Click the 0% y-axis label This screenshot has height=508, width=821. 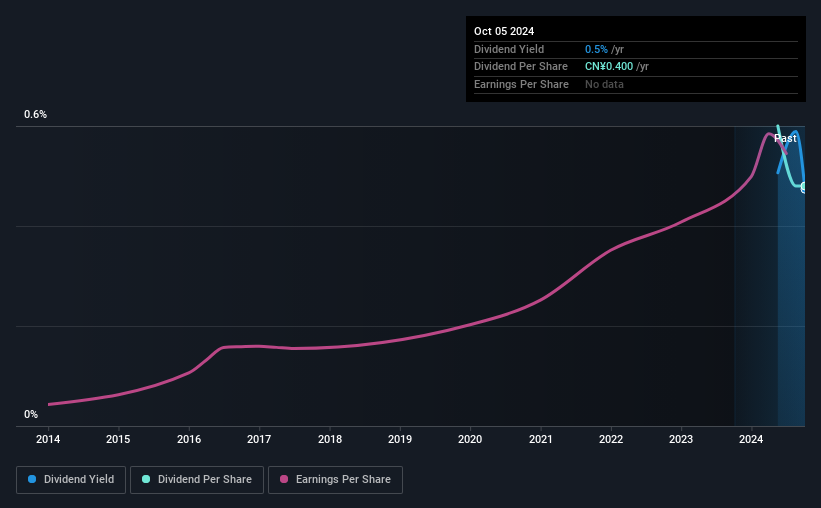(x=31, y=414)
